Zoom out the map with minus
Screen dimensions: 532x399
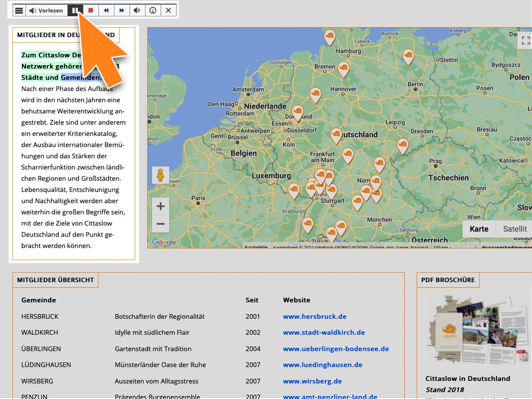pos(161,224)
